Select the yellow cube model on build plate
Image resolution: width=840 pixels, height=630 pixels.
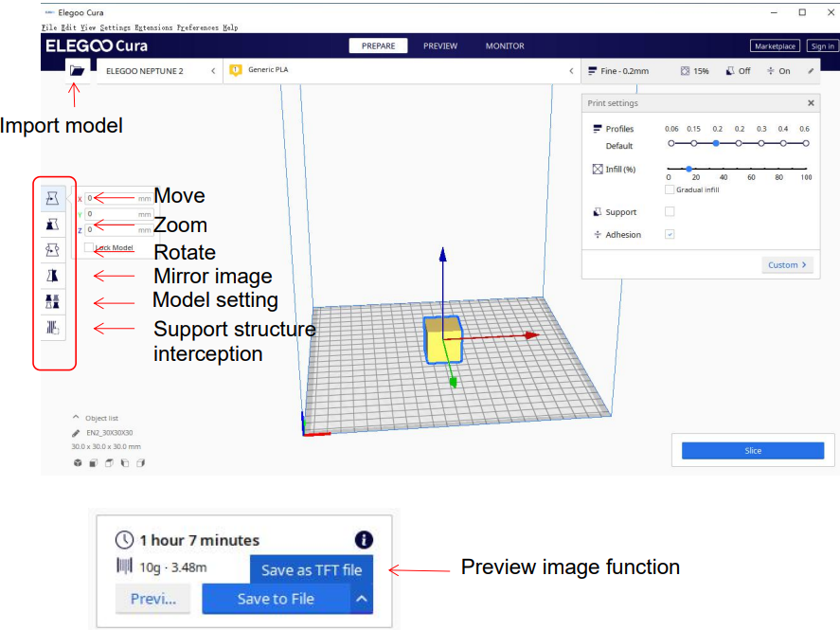pos(443,340)
